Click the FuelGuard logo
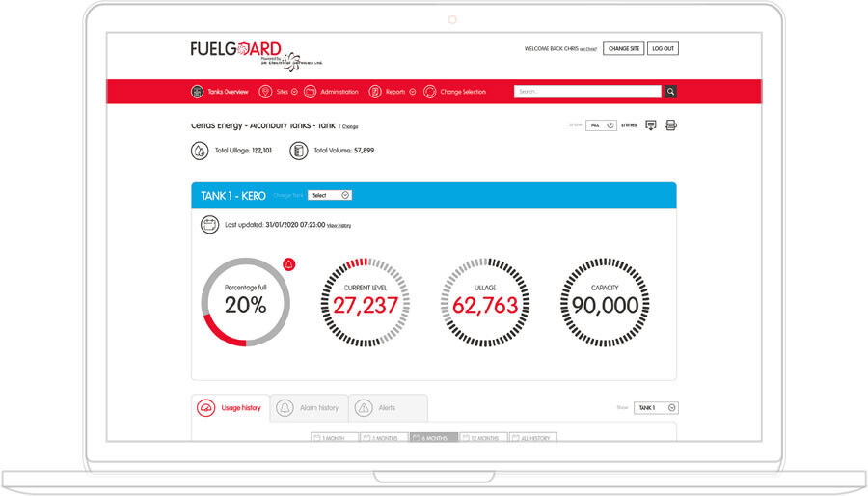Image resolution: width=868 pixels, height=496 pixels. pos(256,56)
